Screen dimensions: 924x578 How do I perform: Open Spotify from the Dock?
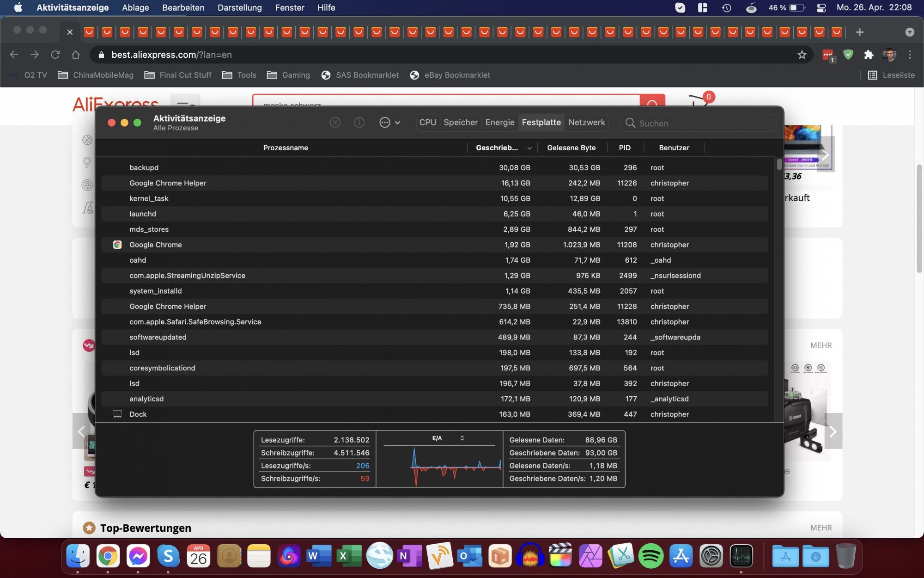click(x=651, y=556)
